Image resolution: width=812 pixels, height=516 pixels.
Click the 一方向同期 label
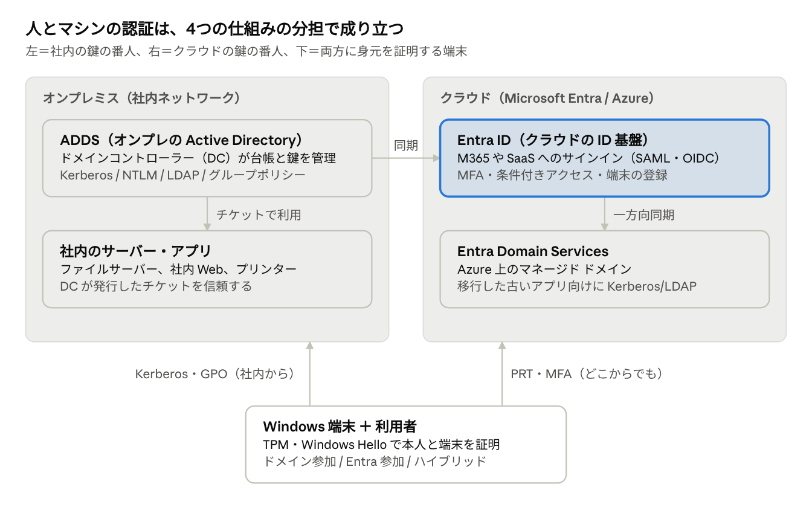644,214
